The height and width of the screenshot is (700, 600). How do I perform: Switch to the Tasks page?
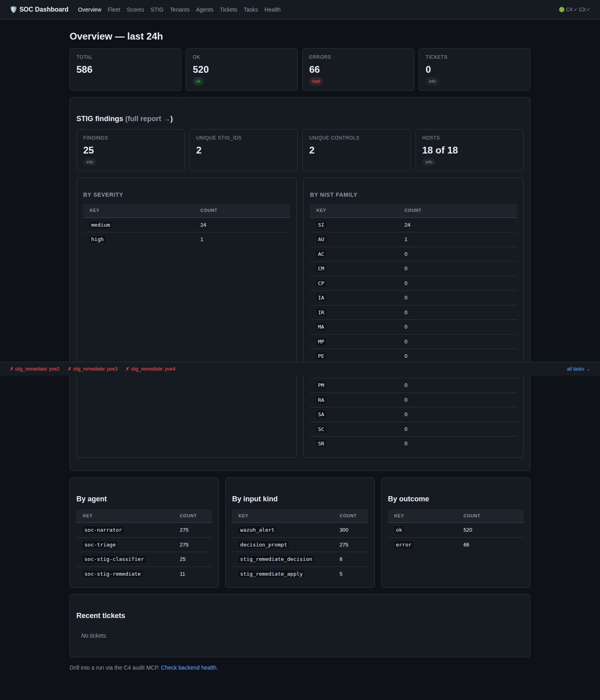coord(251,10)
